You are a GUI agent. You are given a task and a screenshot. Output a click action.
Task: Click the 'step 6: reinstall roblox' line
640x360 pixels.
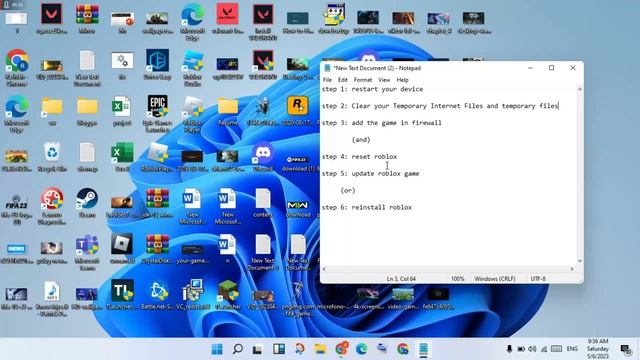(x=367, y=207)
